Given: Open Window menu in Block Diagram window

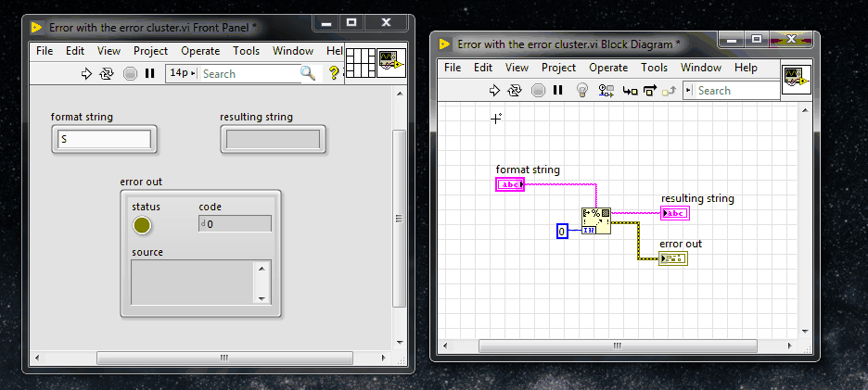Looking at the screenshot, I should coord(701,68).
